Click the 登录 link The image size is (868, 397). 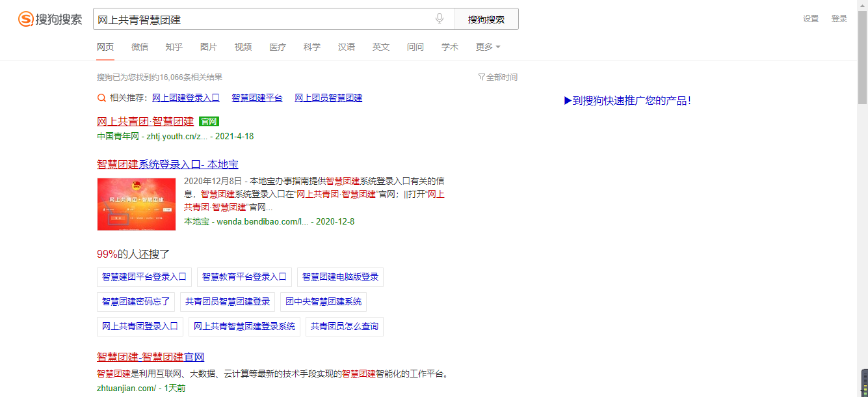point(839,19)
